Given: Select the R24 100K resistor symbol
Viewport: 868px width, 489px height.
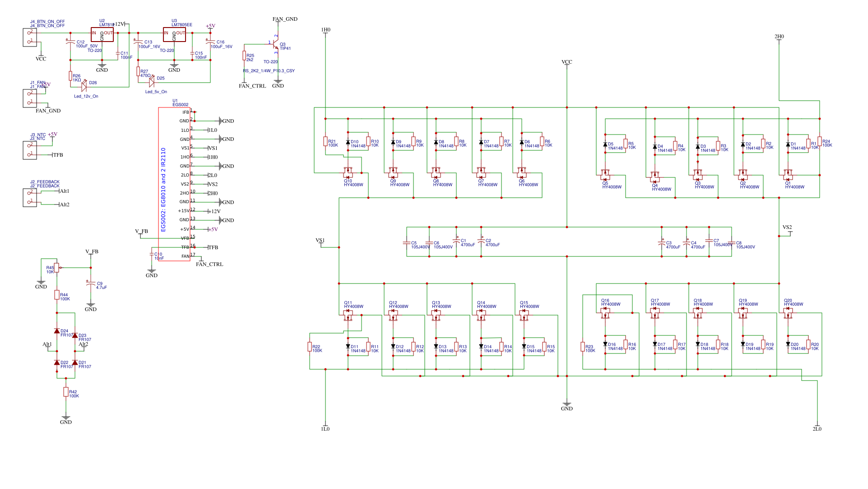Looking at the screenshot, I should [820, 141].
